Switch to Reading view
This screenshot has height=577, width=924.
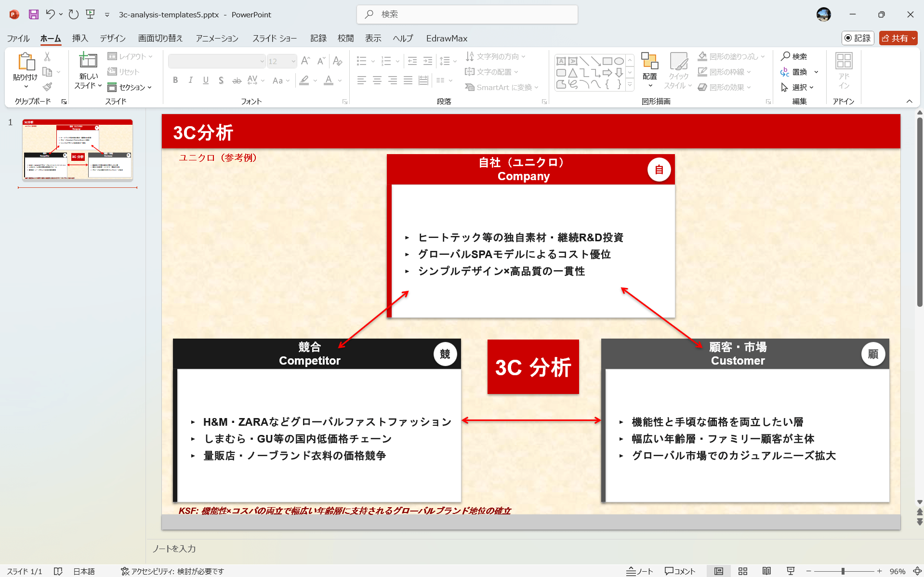766,571
